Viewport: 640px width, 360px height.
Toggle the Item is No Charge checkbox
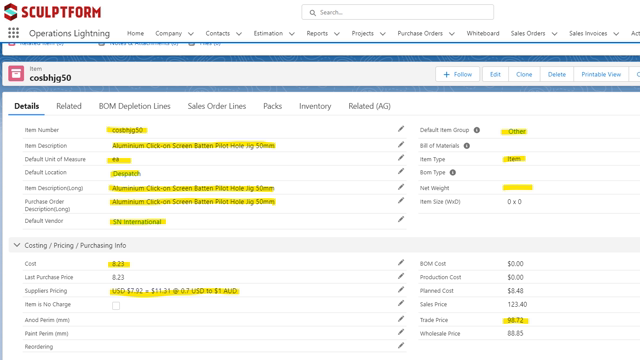[x=116, y=306]
